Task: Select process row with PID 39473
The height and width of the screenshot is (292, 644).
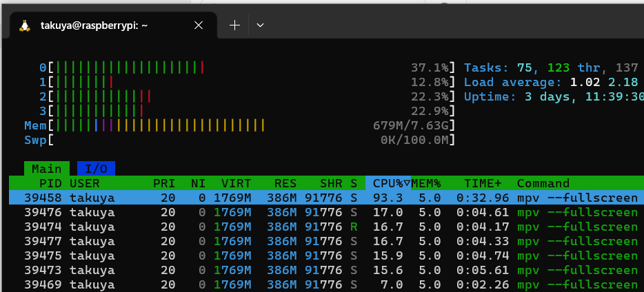Action: coord(327,270)
